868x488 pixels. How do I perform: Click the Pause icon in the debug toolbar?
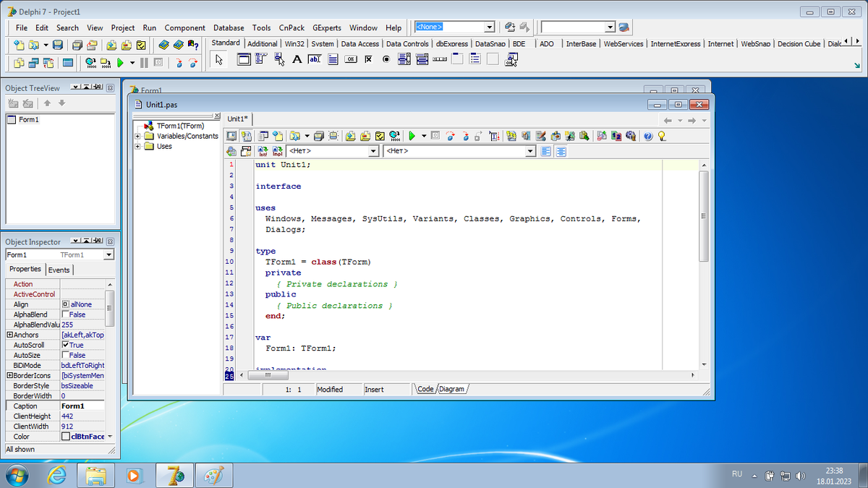(143, 63)
